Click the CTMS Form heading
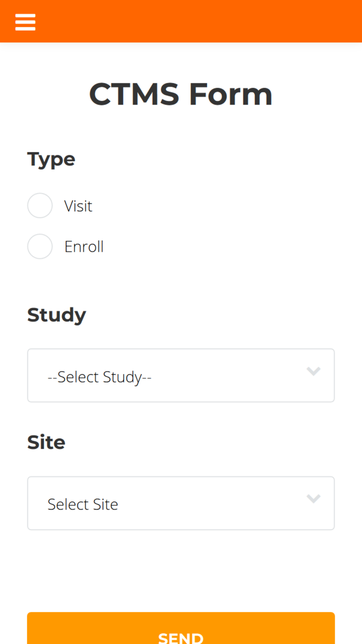362x644 pixels. tap(181, 94)
